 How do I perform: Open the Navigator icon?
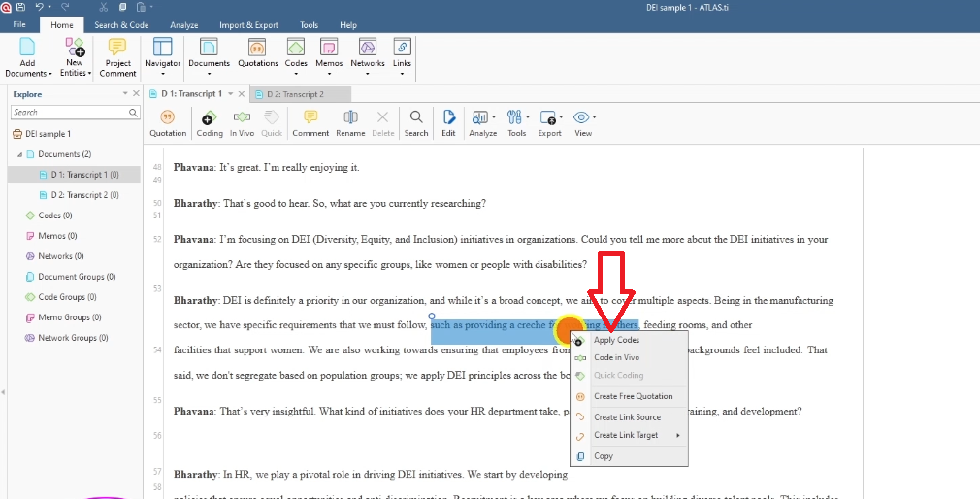point(162,47)
